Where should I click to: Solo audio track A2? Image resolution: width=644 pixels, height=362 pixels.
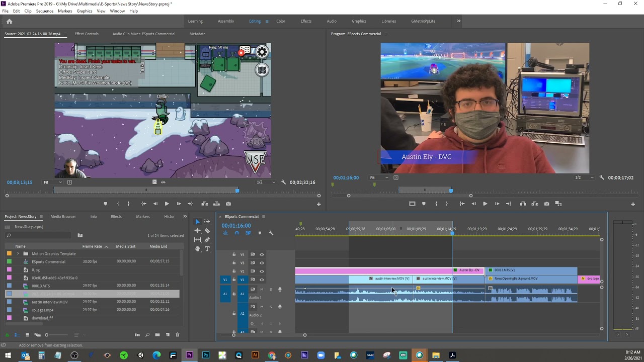tap(271, 307)
